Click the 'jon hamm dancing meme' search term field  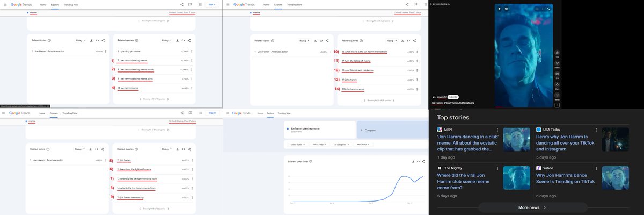pos(319,130)
